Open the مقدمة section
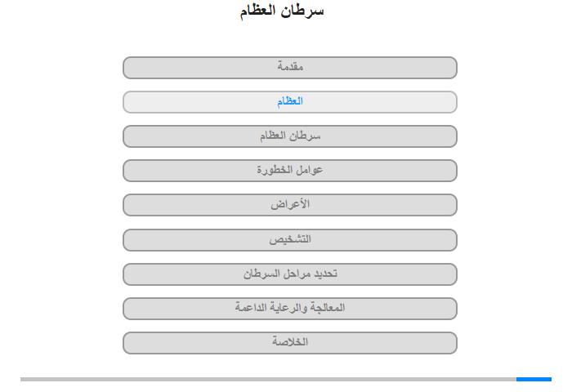The image size is (572, 392). click(290, 68)
